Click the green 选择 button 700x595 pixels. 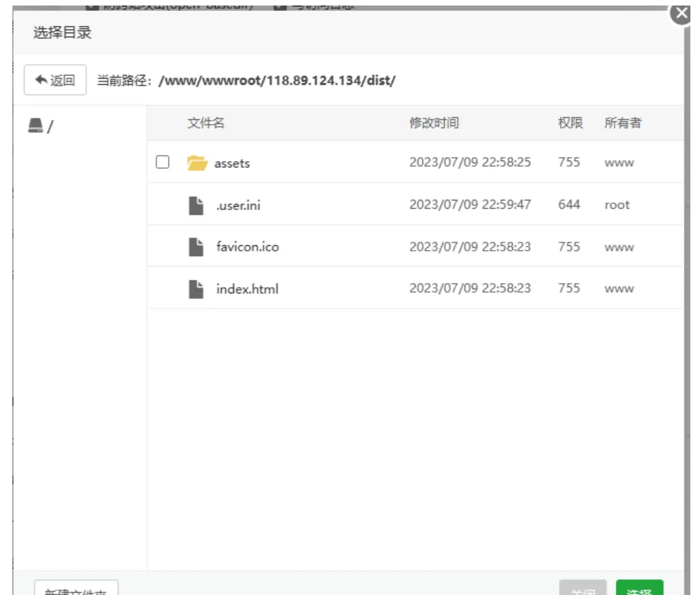pos(639,588)
